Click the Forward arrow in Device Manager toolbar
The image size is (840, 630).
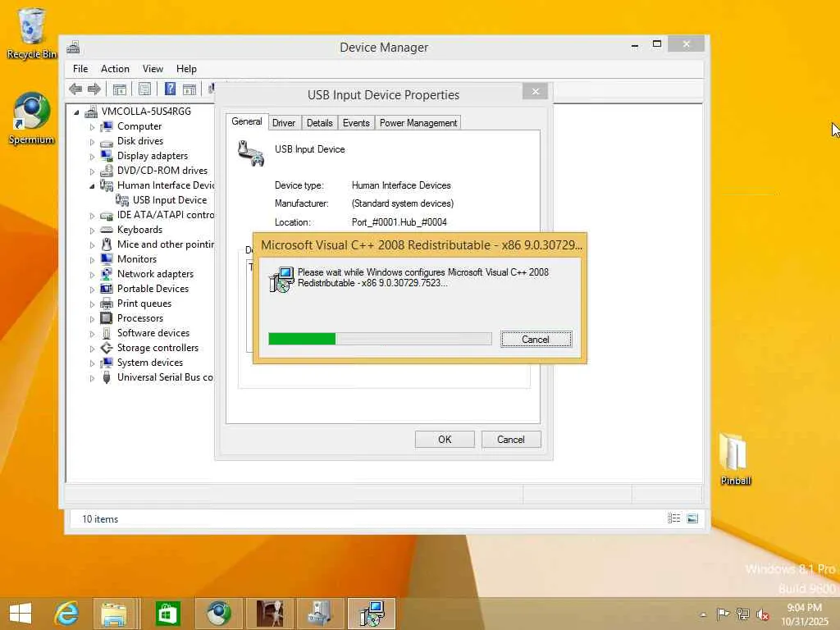(x=94, y=89)
